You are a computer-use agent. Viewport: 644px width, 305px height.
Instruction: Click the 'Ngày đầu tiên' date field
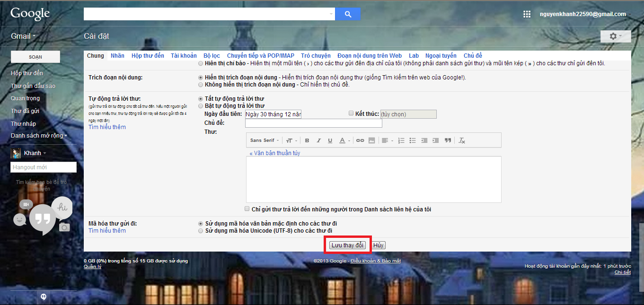click(x=273, y=114)
